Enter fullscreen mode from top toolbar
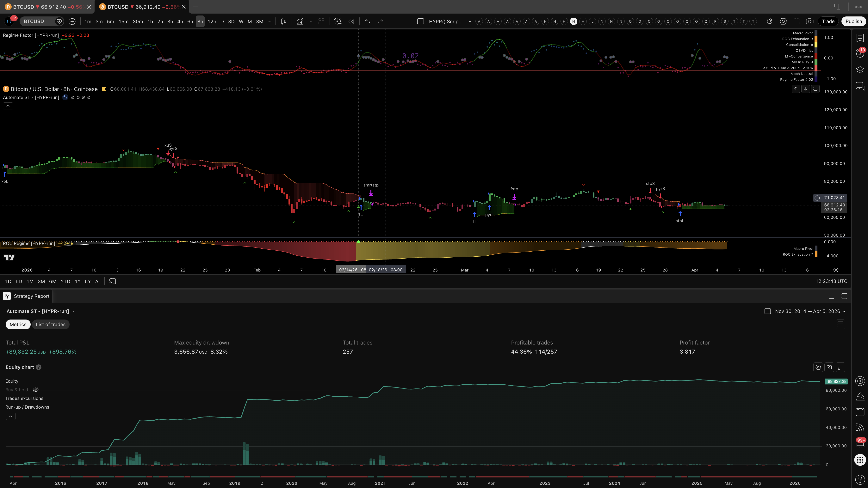868x488 pixels. [797, 21]
